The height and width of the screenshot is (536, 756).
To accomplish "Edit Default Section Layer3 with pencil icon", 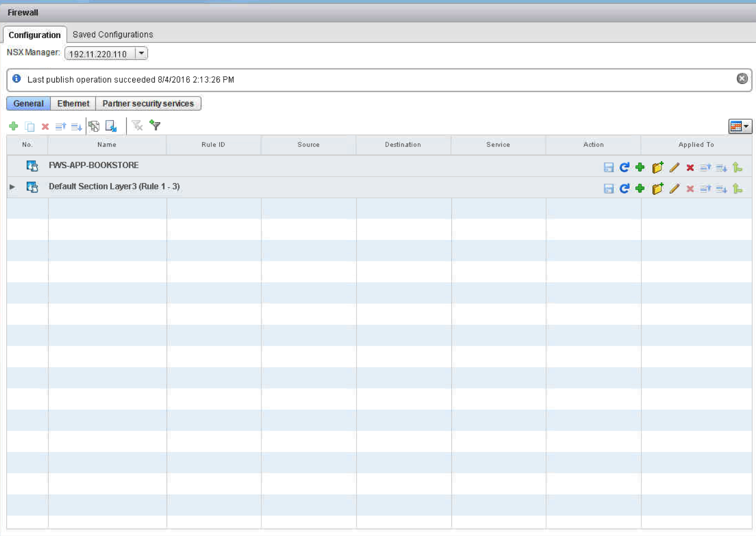I will pyautogui.click(x=674, y=189).
